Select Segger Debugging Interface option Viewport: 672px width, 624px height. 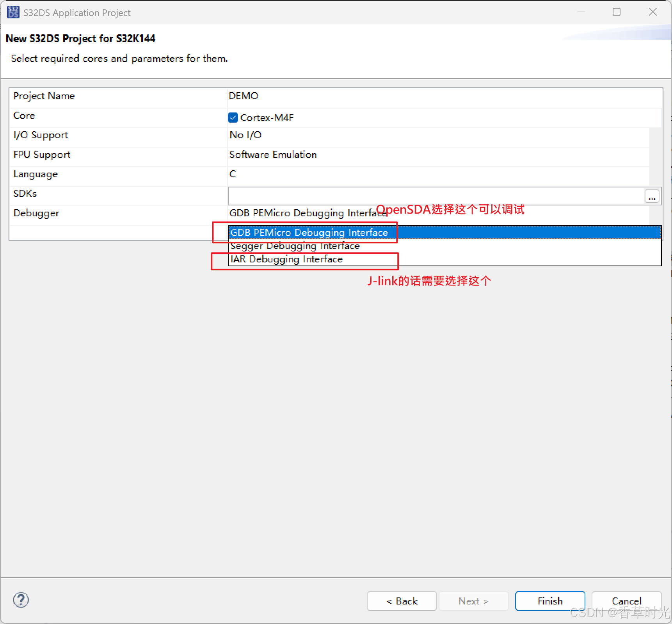click(444, 246)
